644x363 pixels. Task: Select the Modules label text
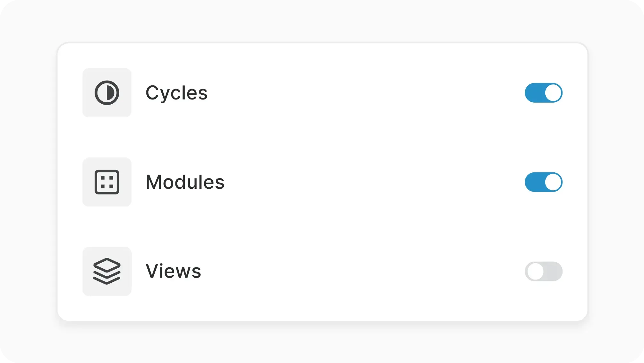point(185,182)
